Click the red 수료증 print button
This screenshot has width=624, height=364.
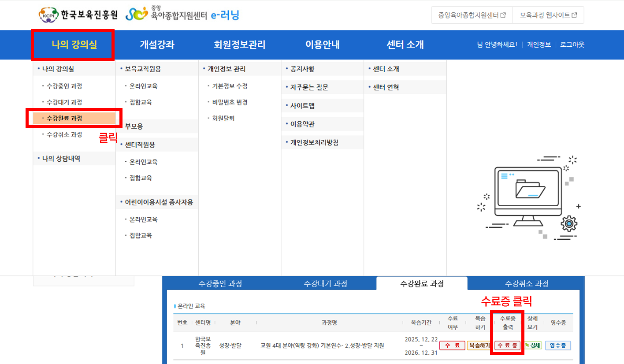pos(508,345)
